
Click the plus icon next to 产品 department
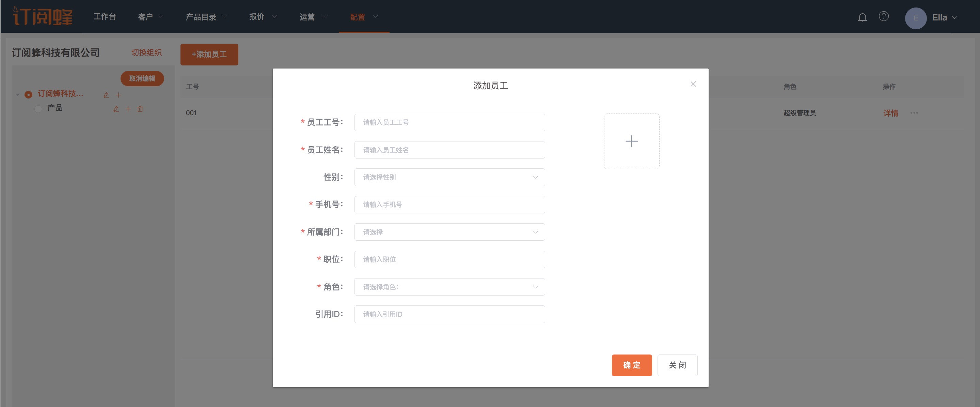[x=128, y=109]
